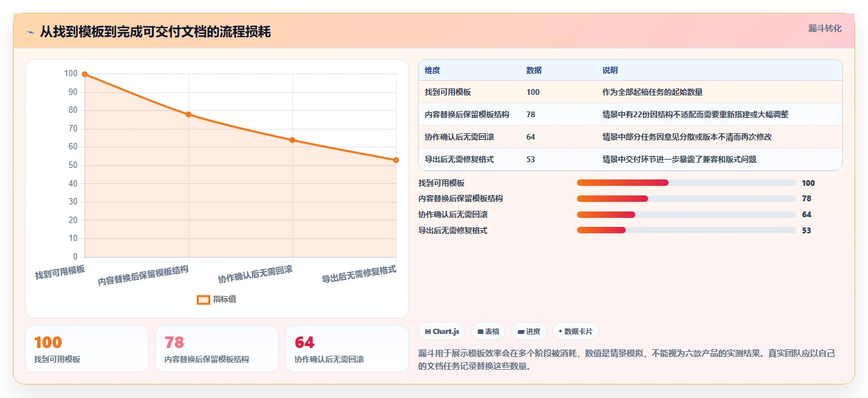
Task: Click the 内容替换后保留模板结构 progress bar
Action: 687,199
